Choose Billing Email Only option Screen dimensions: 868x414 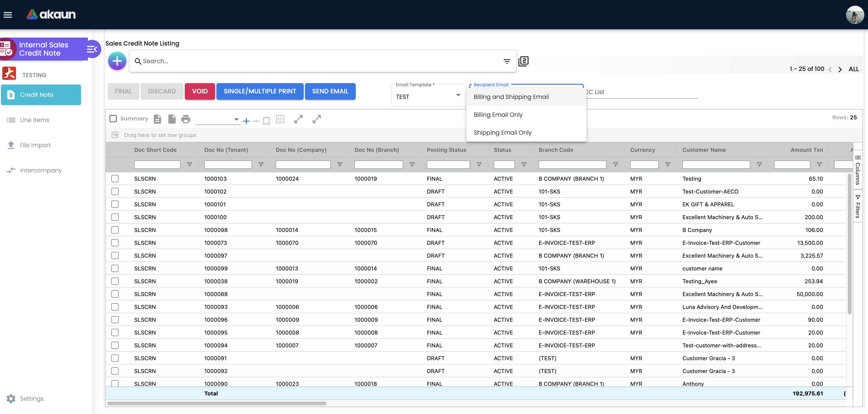(x=526, y=114)
